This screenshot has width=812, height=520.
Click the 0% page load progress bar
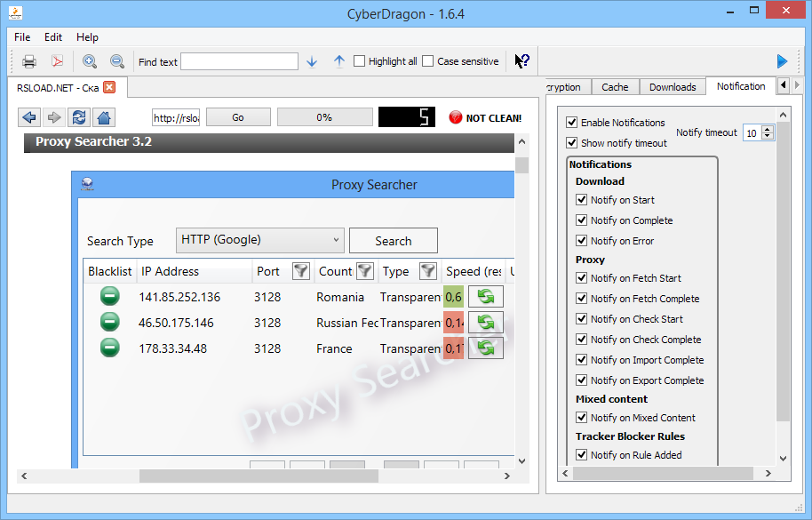point(324,117)
